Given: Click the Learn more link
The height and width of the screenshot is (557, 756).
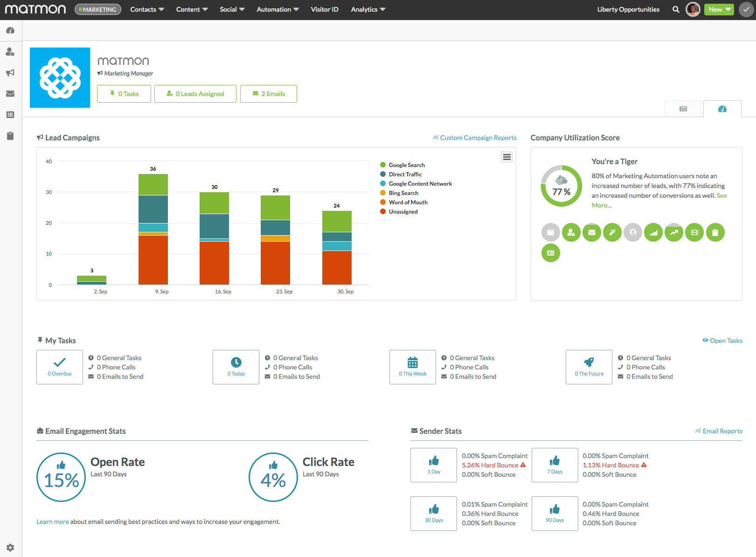Looking at the screenshot, I should (x=53, y=522).
